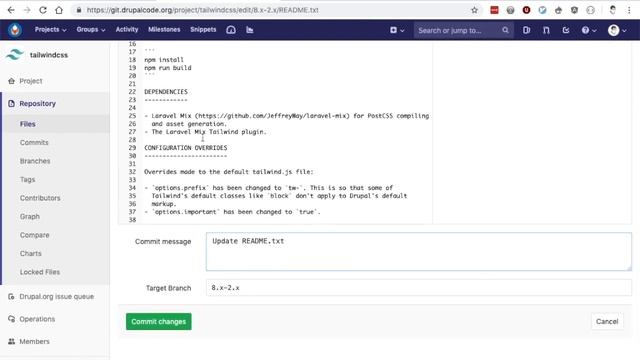The width and height of the screenshot is (640, 360).
Task: Select Files in repository submenu
Action: pos(27,124)
